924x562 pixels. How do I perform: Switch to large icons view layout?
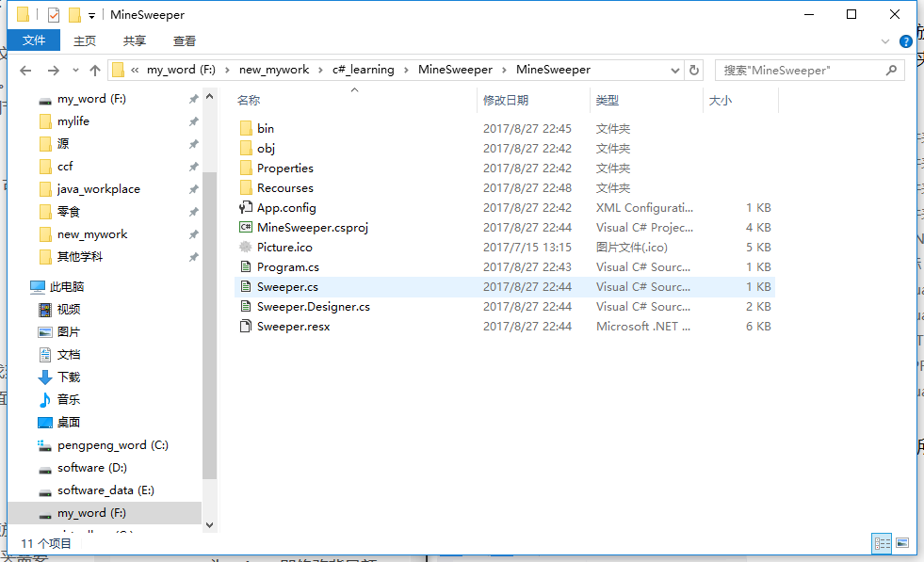[x=902, y=542]
